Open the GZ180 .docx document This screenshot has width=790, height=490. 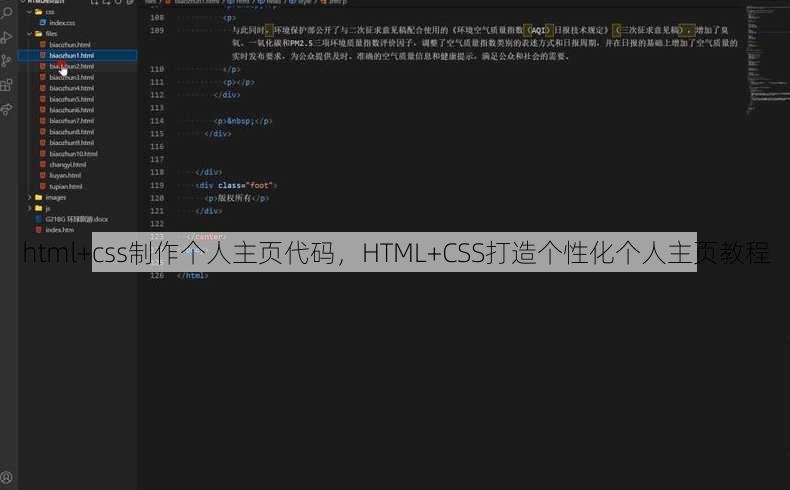pyautogui.click(x=77, y=219)
